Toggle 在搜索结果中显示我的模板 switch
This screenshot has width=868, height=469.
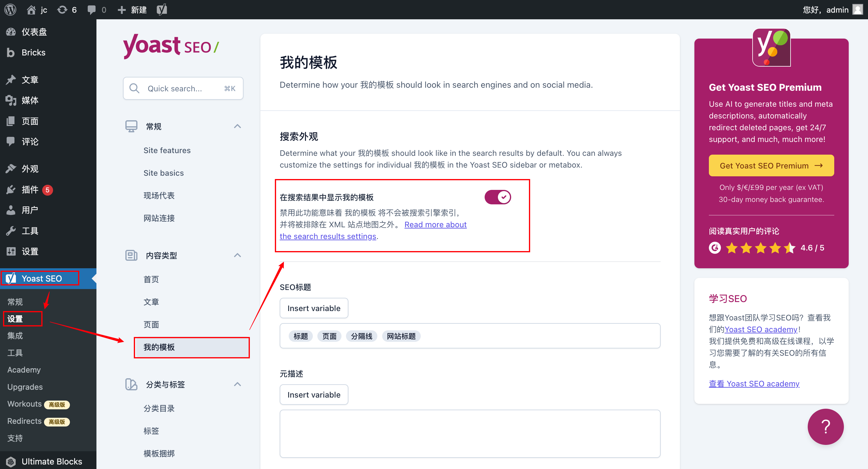(498, 197)
